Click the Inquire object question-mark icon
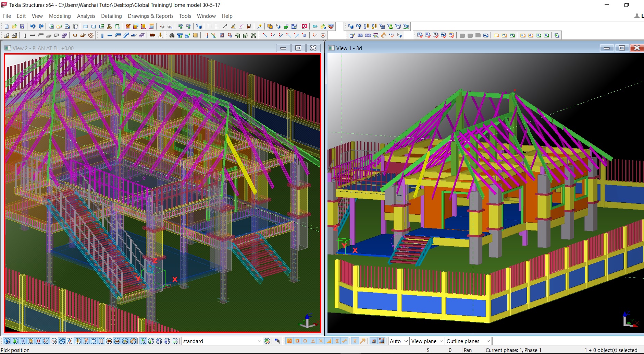 pyautogui.click(x=199, y=26)
